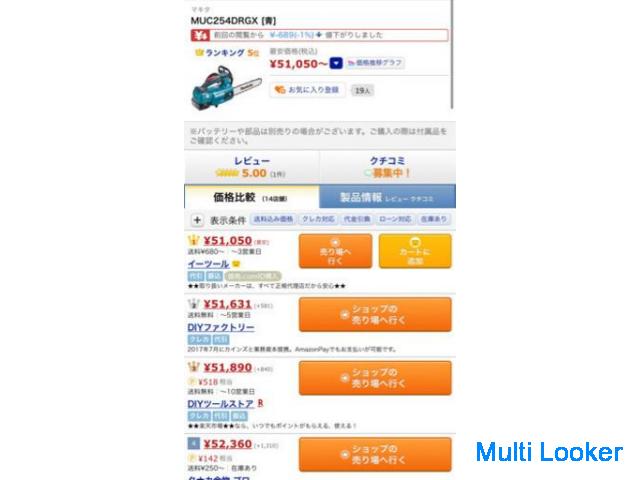Toggle the 代金引換 filter

point(357,219)
